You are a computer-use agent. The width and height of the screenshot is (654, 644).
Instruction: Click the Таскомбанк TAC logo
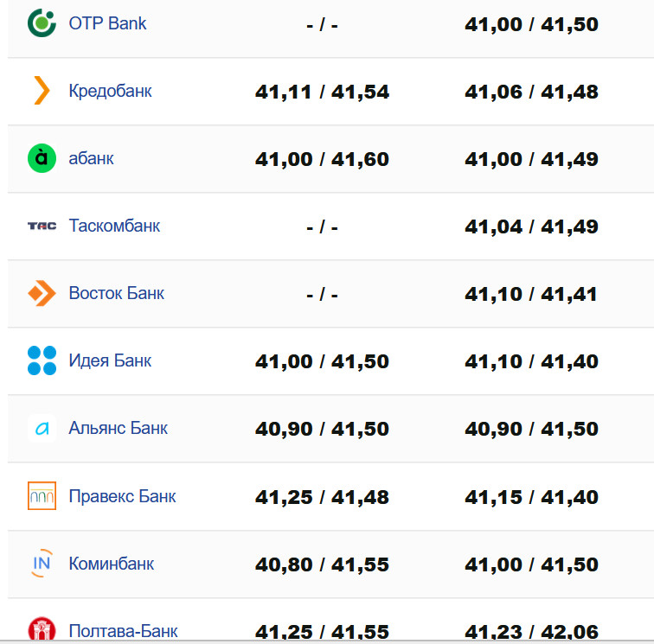(42, 226)
